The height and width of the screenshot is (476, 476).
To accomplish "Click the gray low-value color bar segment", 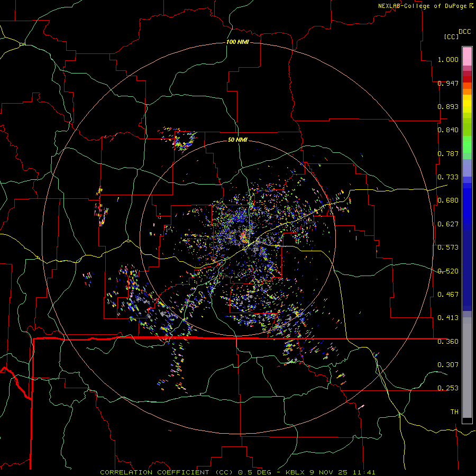I will click(467, 368).
